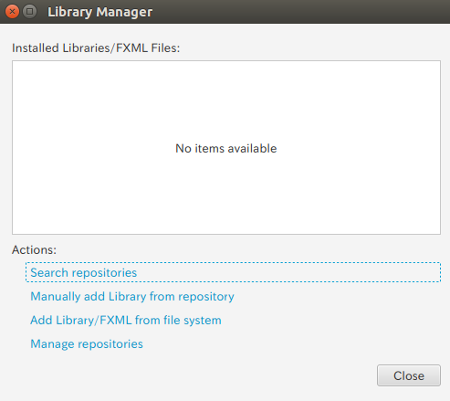Click the blank top of the libraries list
This screenshot has width=450, height=401.
coord(226,87)
